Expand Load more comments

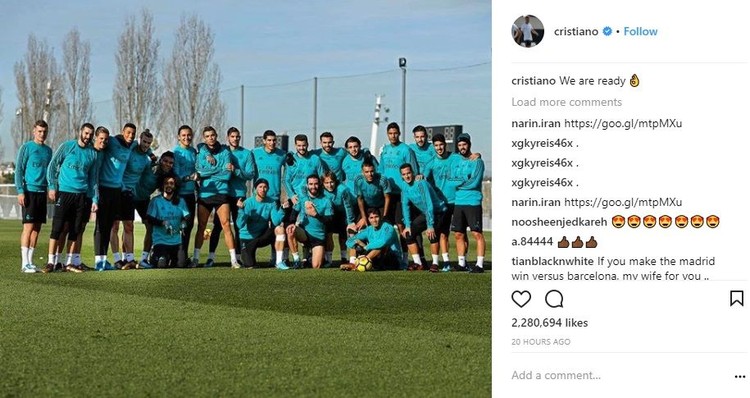[566, 102]
